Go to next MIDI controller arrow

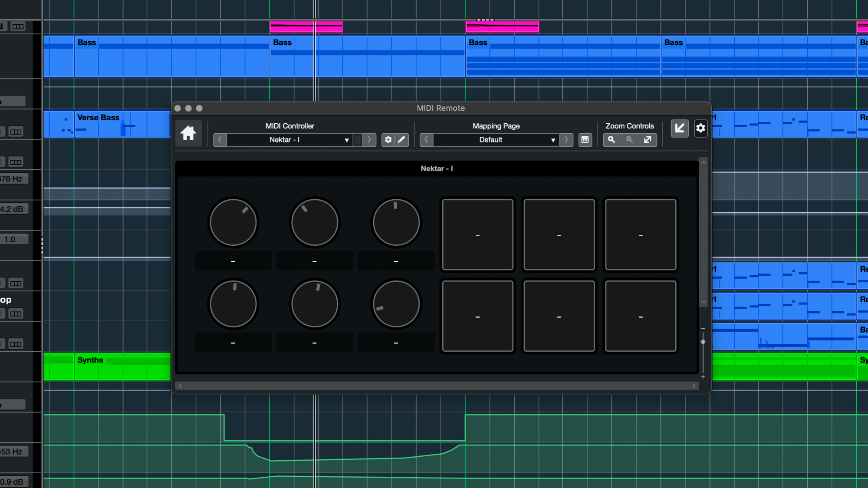[x=369, y=140]
